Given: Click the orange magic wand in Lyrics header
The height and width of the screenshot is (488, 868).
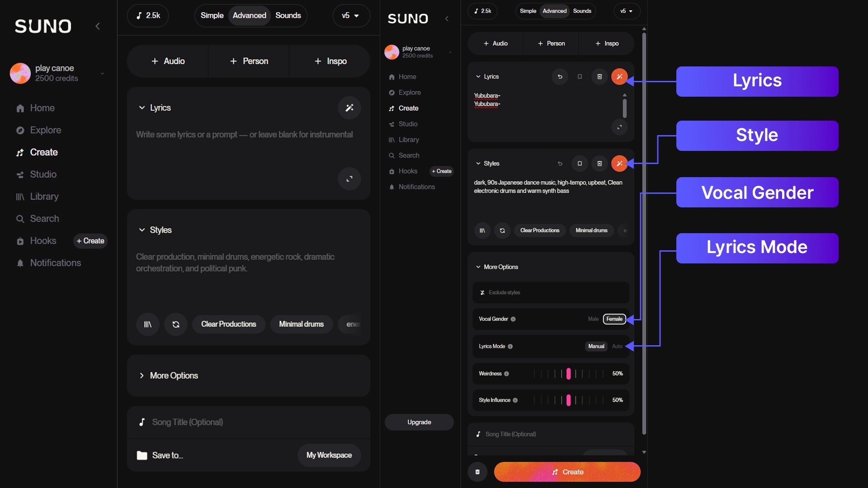Looking at the screenshot, I should [619, 76].
